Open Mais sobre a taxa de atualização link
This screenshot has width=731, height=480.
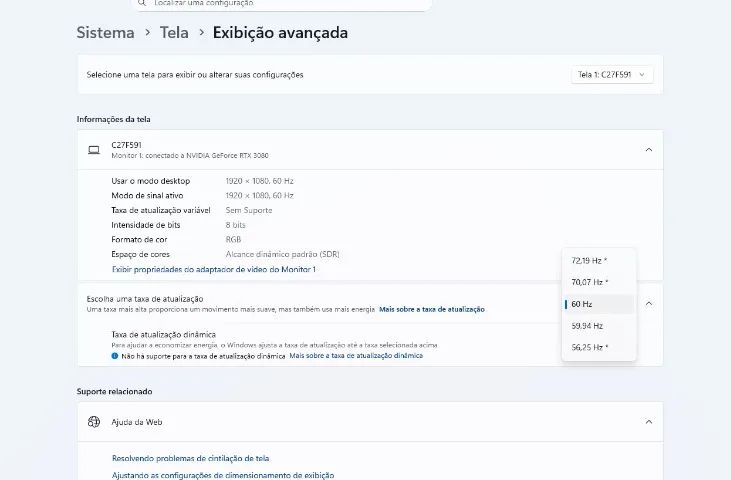tap(432, 309)
